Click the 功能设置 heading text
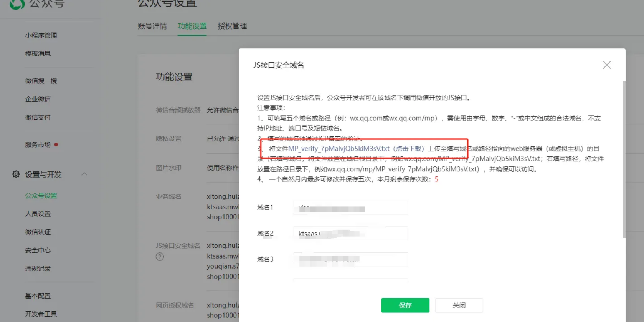This screenshot has height=322, width=644. (x=174, y=77)
